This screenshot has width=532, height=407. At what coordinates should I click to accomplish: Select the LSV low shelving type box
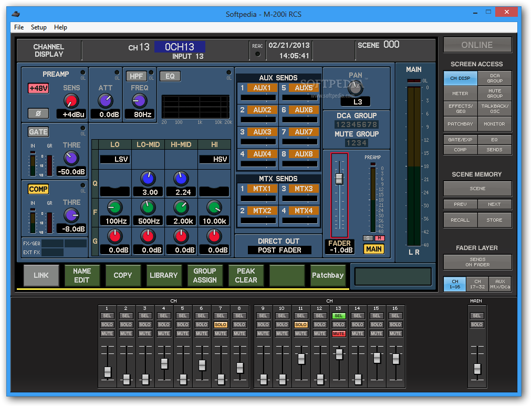[114, 159]
